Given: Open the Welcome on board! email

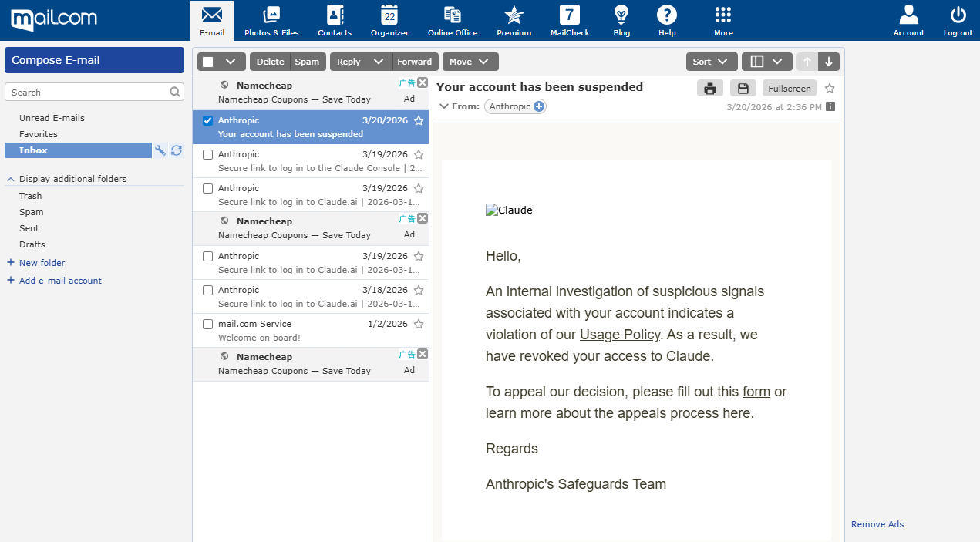Looking at the screenshot, I should point(311,331).
